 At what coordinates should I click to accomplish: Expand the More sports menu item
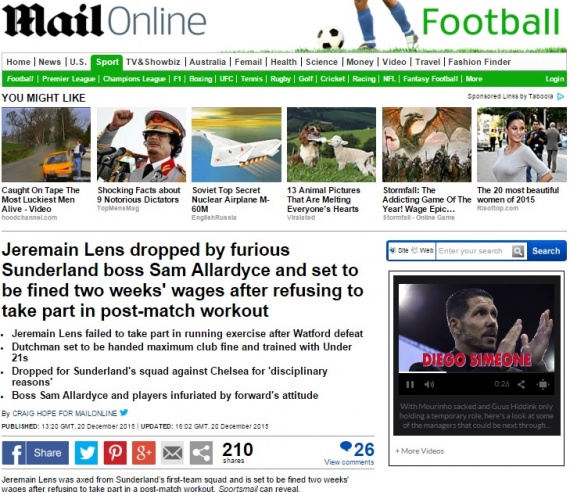(474, 79)
